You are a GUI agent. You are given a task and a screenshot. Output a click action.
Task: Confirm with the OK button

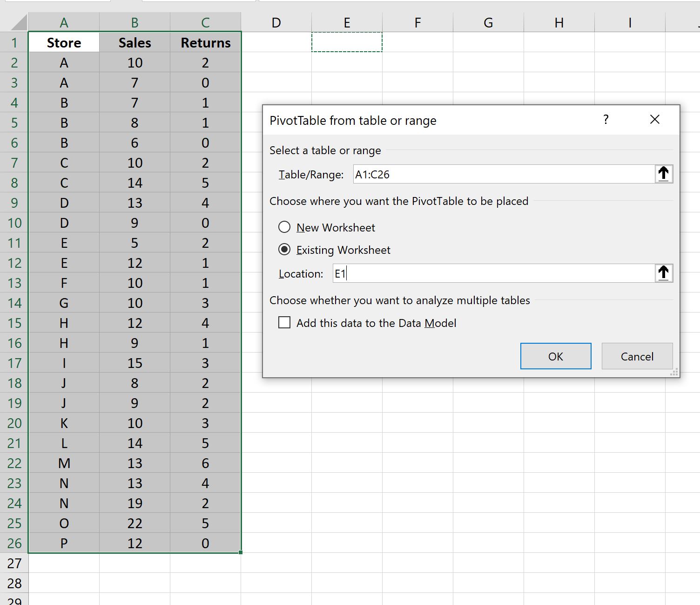[555, 356]
